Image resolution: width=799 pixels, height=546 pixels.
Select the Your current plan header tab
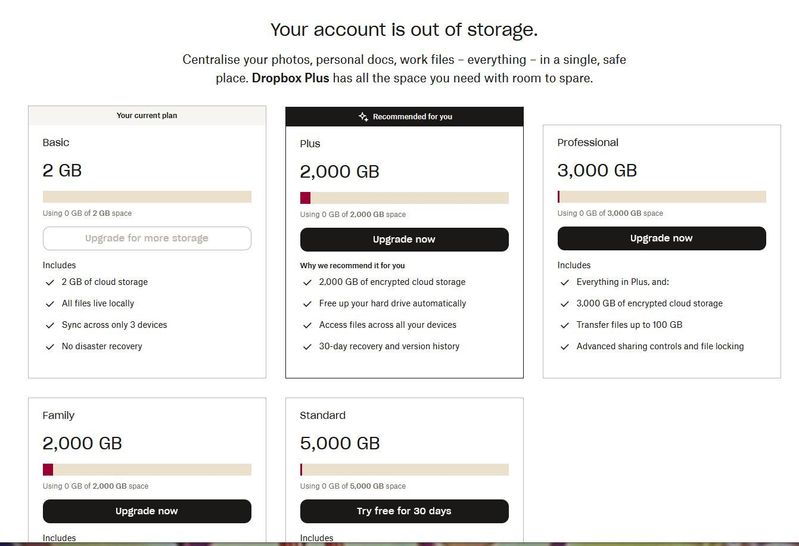tap(147, 115)
